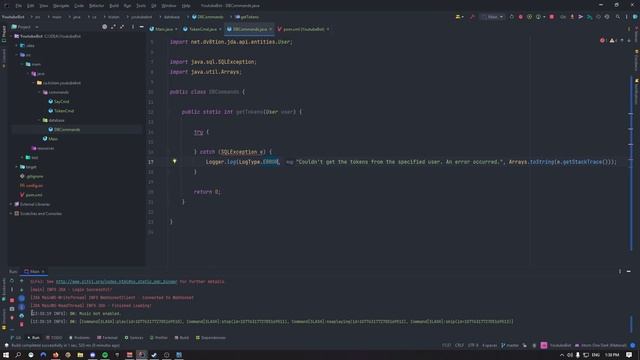Click the Git Rollback icon
Image resolution: width=640 pixels, height=360 pixels.
607,17
